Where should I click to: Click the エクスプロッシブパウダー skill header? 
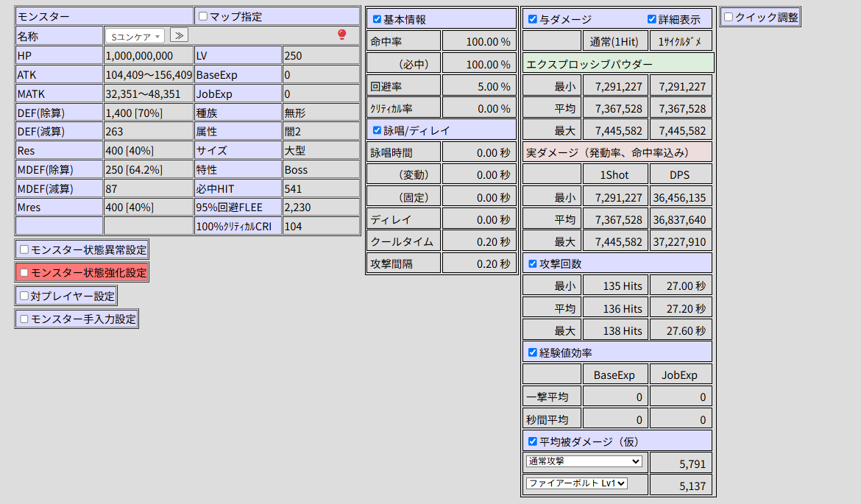(x=617, y=64)
